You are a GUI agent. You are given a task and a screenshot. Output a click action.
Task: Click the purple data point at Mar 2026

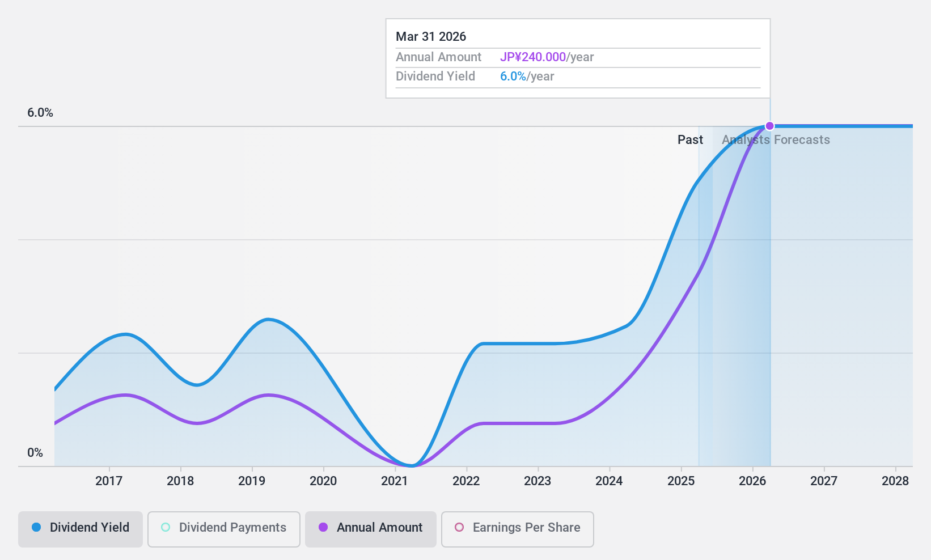pyautogui.click(x=769, y=126)
